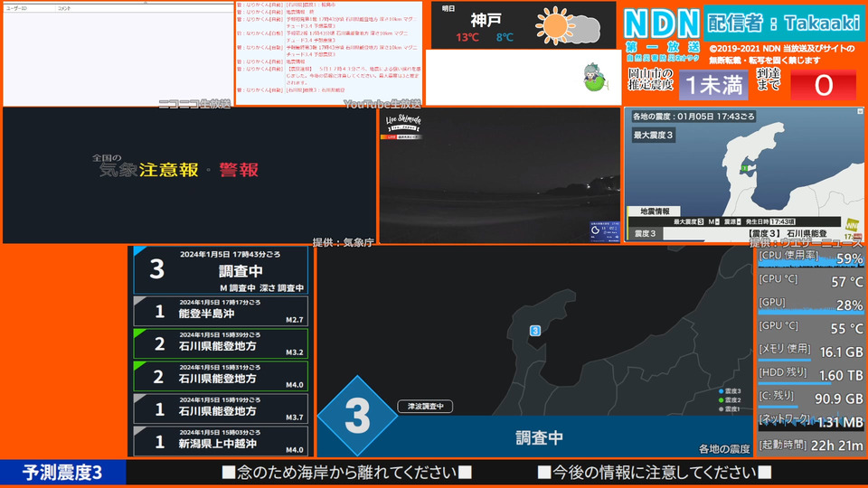Select the 石川県能登地方 M4.0 earthquake entry
The height and width of the screenshot is (488, 868).
[x=221, y=376]
